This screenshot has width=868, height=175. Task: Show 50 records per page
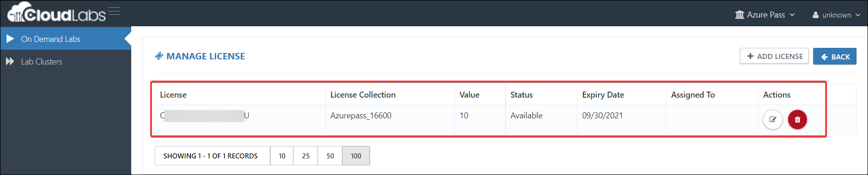point(330,156)
